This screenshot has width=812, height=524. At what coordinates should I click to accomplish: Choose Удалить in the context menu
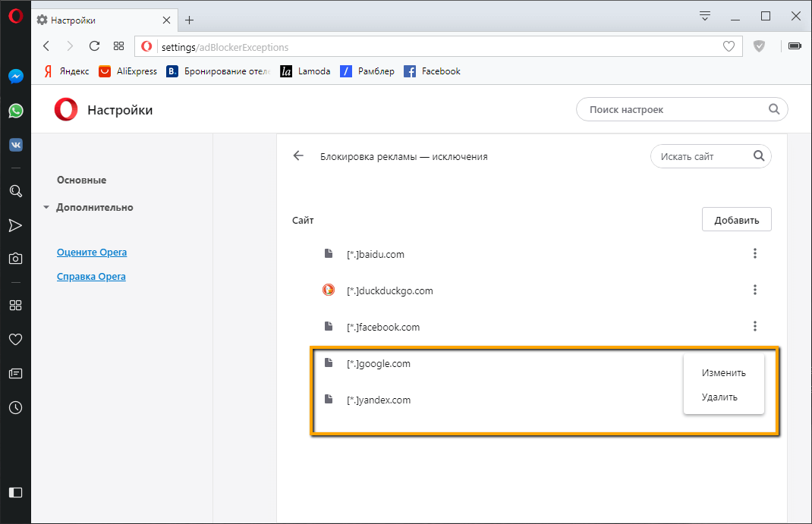tap(719, 397)
